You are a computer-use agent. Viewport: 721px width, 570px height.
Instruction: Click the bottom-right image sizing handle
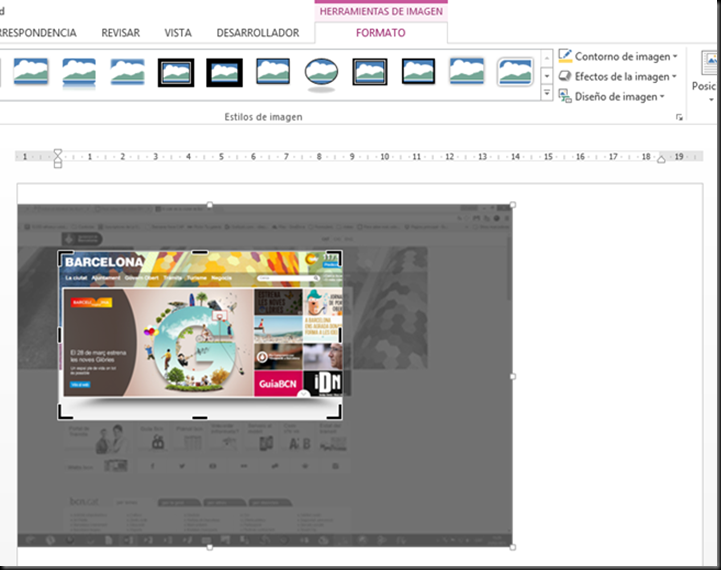(513, 547)
